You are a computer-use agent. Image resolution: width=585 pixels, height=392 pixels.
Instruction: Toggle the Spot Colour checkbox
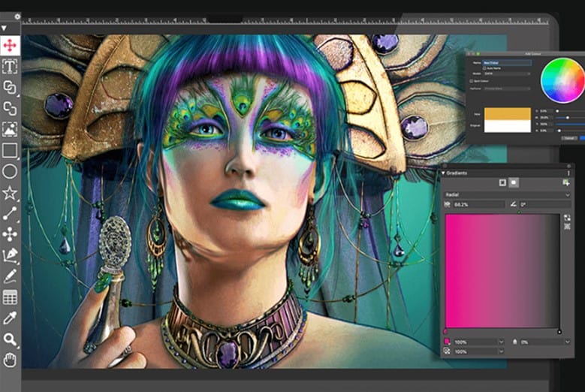[x=472, y=80]
